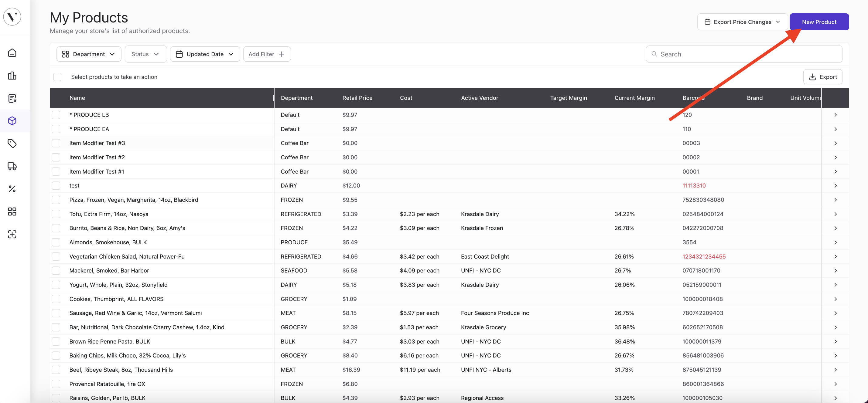
Task: Check the * PRODUCE LB row checkbox
Action: [x=56, y=115]
